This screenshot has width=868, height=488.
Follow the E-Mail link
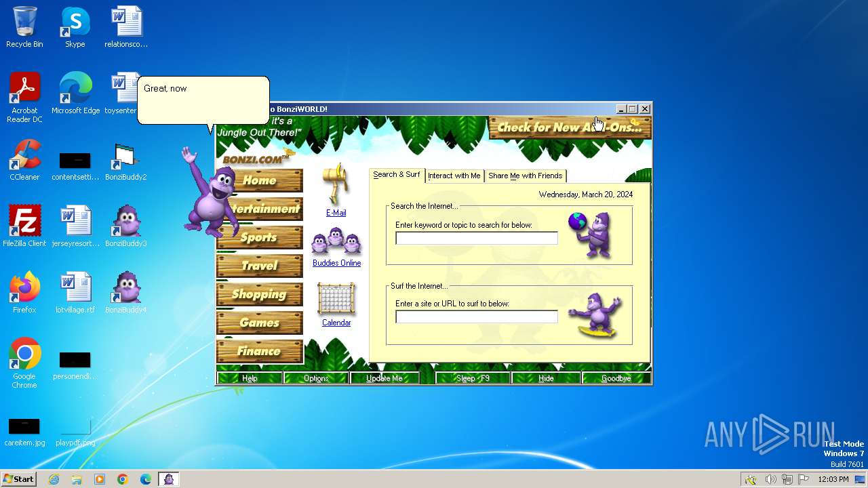tap(336, 213)
